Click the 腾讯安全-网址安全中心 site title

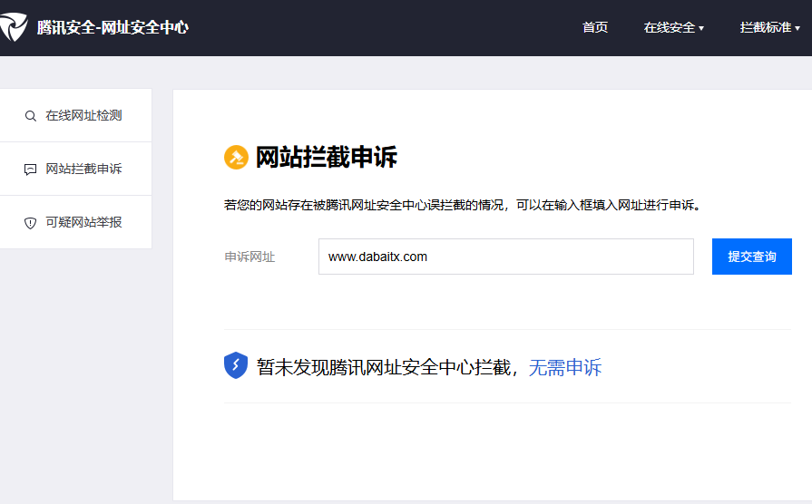point(113,27)
